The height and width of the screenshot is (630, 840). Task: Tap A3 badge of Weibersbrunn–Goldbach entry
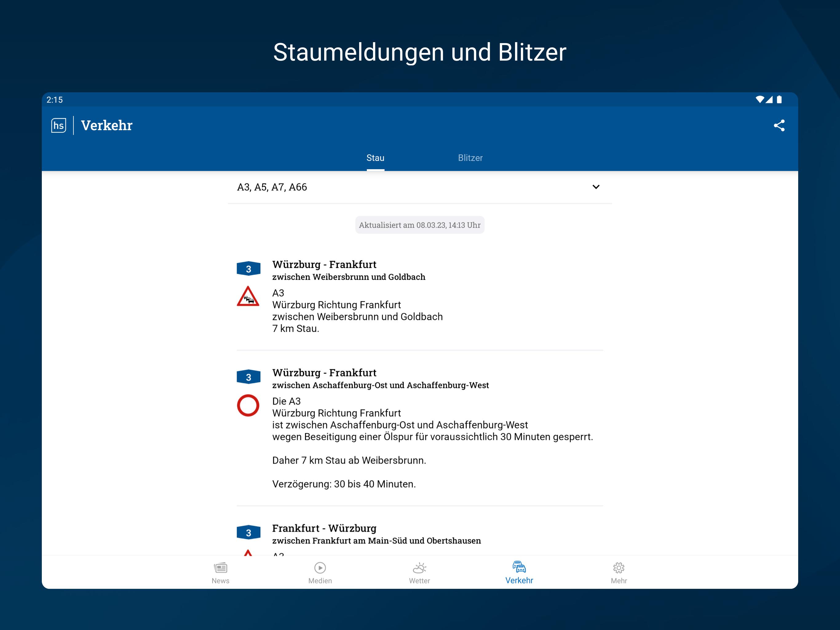248,269
